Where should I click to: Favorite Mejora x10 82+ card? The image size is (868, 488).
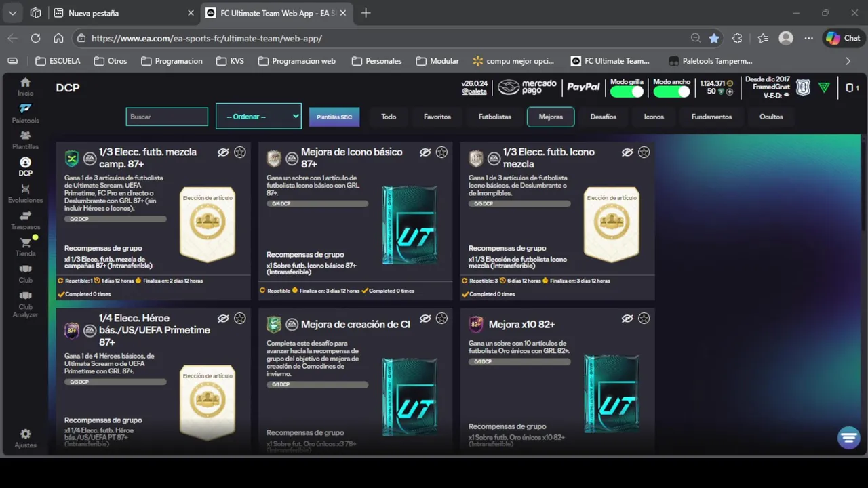click(x=644, y=319)
